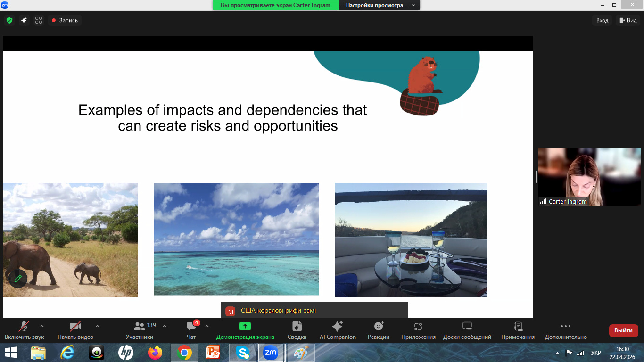The image size is (644, 362).
Task: Click the Вид view button
Action: coord(628,20)
